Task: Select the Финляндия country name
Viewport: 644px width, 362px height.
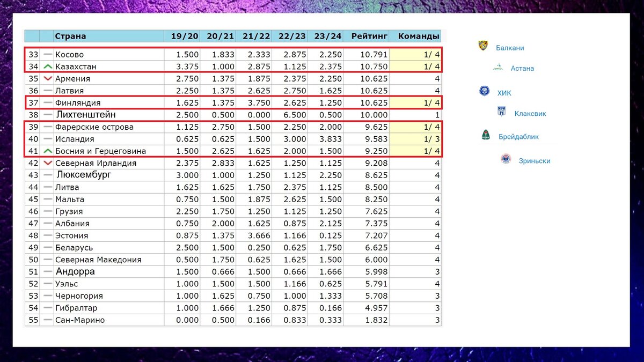Action: pyautogui.click(x=78, y=103)
